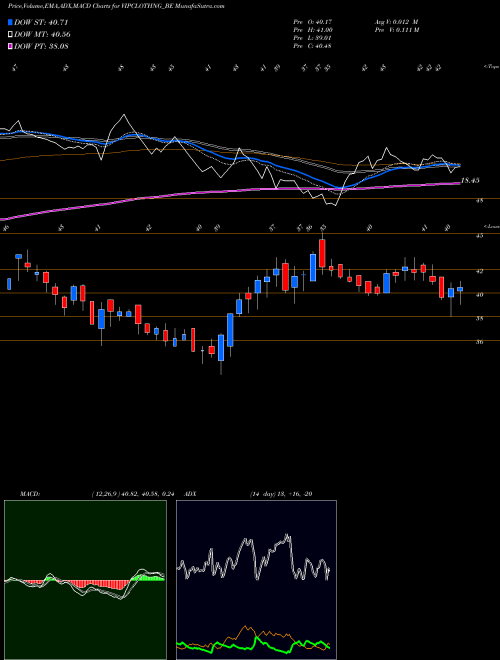
Task: Click the Avg V: 0.012 M value
Action: [x=396, y=22]
